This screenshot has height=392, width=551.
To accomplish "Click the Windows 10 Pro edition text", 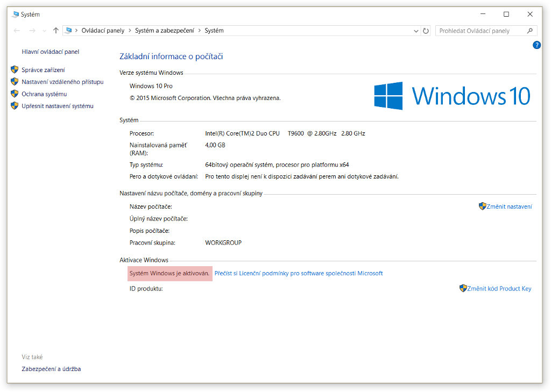I will [x=151, y=86].
